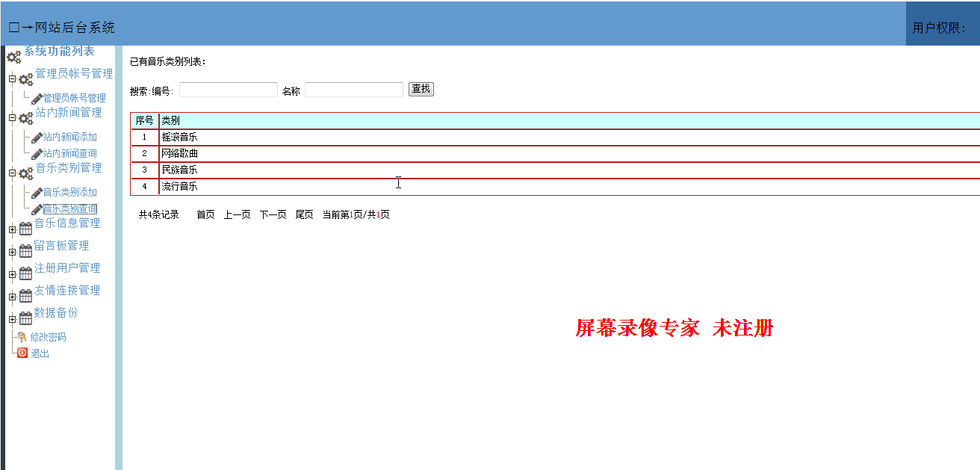Open 修改密码 link
Screen dimensions: 980x470
[x=48, y=337]
